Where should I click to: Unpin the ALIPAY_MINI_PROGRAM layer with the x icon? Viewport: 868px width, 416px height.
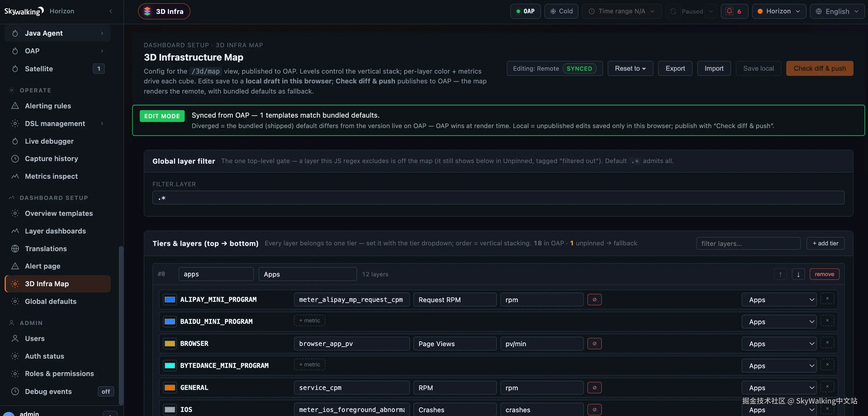(827, 299)
